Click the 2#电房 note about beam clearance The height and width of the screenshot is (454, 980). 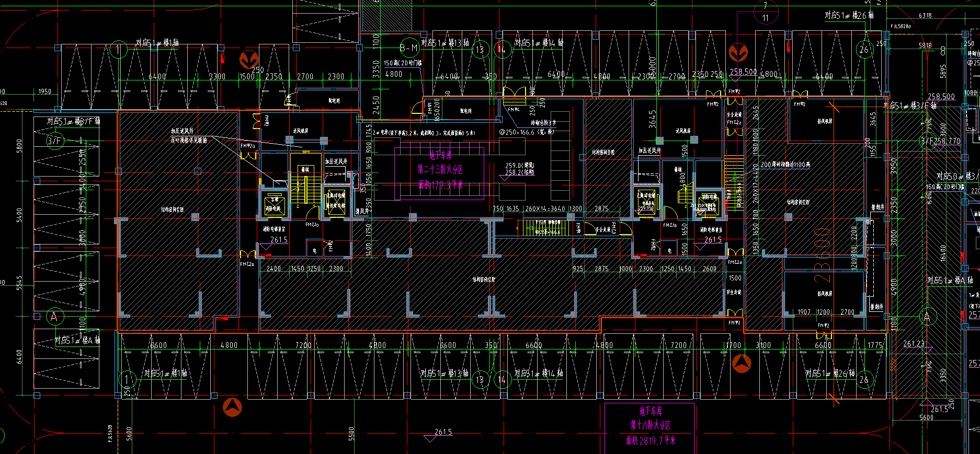click(x=424, y=133)
